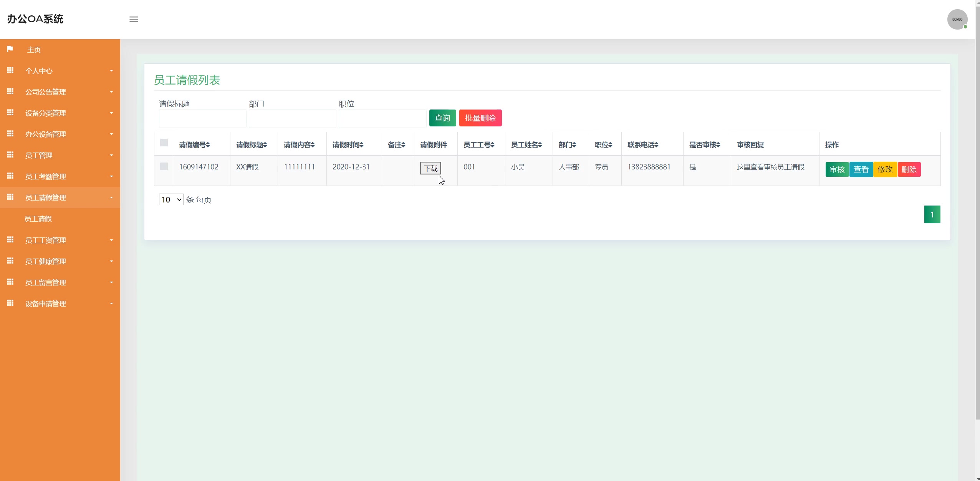Open the 10 per page dropdown
980x481 pixels.
[171, 199]
